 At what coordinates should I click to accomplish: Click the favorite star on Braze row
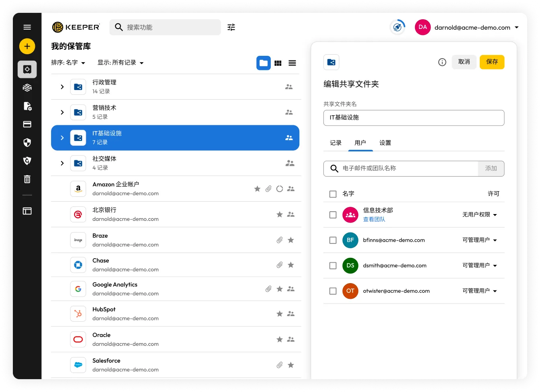291,240
